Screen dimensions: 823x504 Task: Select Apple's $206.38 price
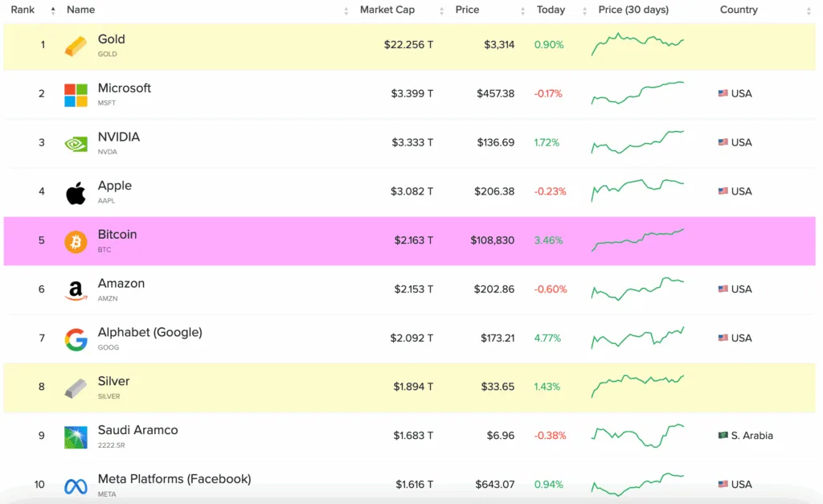(494, 191)
